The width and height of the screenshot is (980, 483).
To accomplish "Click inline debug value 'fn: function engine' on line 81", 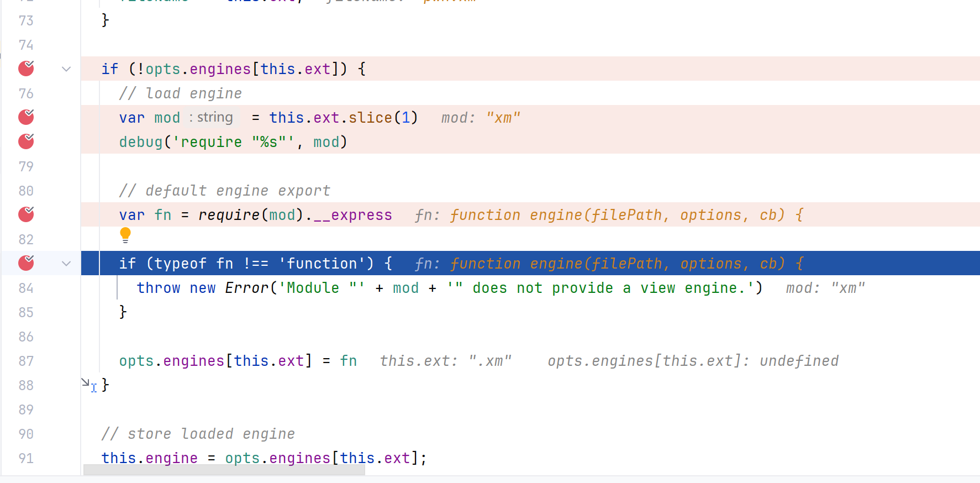I will pos(609,215).
